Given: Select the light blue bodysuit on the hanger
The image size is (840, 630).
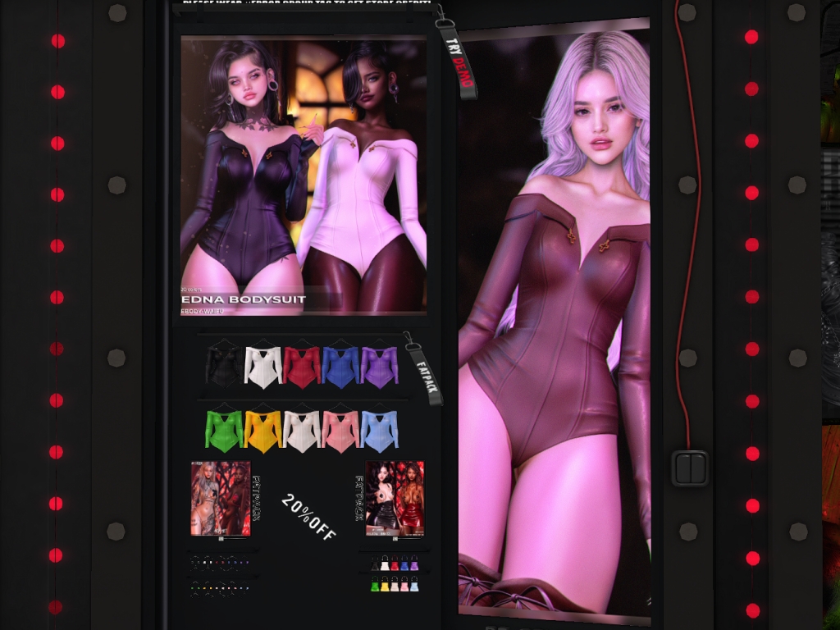Looking at the screenshot, I should (x=379, y=431).
